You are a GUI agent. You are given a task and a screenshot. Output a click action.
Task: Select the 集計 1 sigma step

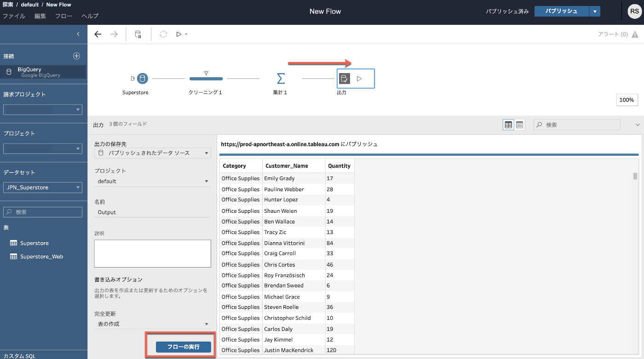[x=281, y=79]
